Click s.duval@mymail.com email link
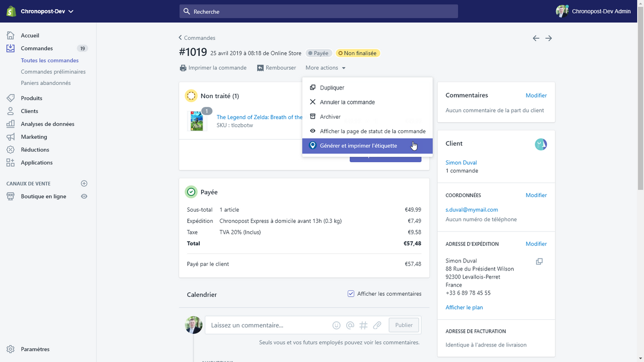Image resolution: width=644 pixels, height=362 pixels. [x=472, y=210]
